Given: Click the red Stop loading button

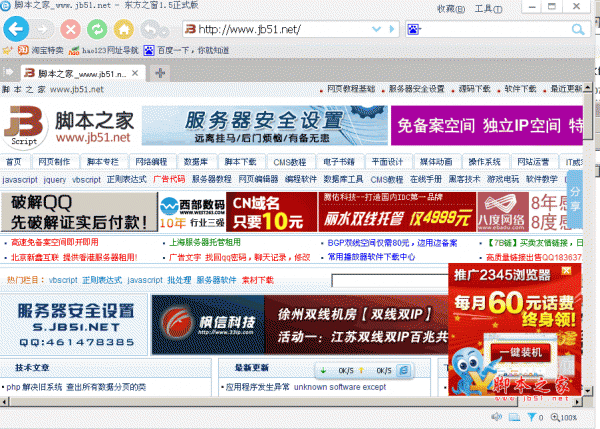Looking at the screenshot, I should (x=70, y=29).
